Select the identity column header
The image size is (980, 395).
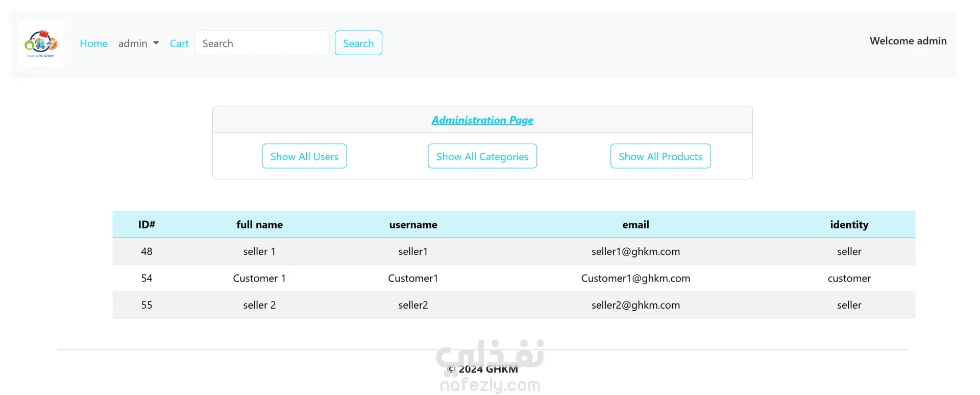pos(849,224)
